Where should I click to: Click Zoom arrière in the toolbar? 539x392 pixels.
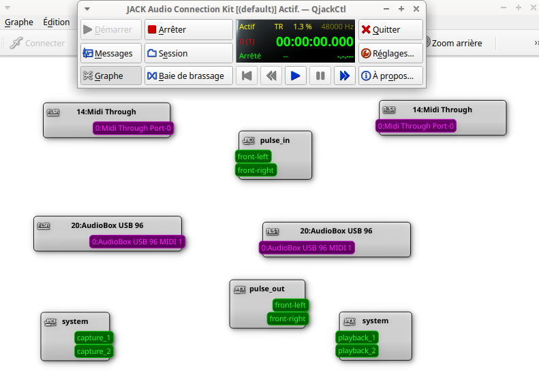point(453,43)
